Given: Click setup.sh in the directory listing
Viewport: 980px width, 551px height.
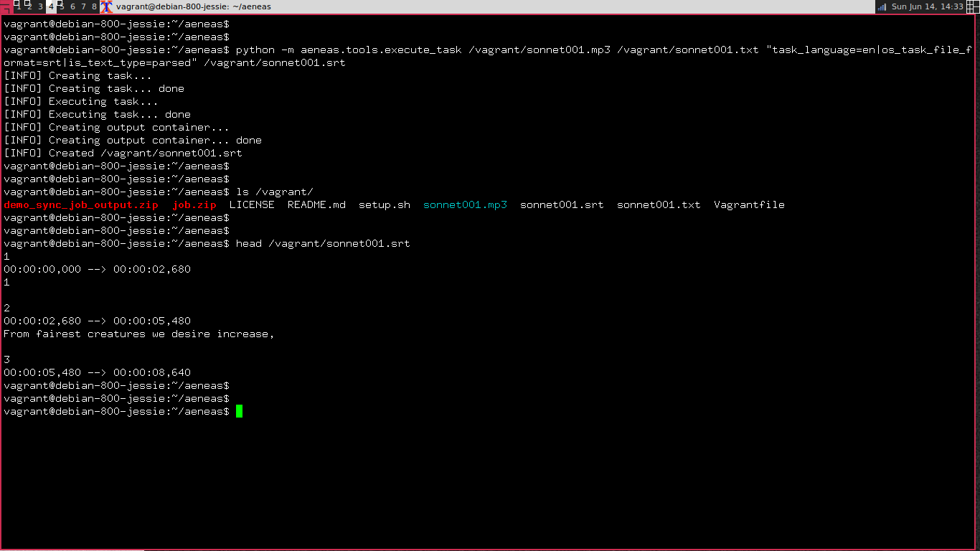Looking at the screenshot, I should tap(385, 204).
